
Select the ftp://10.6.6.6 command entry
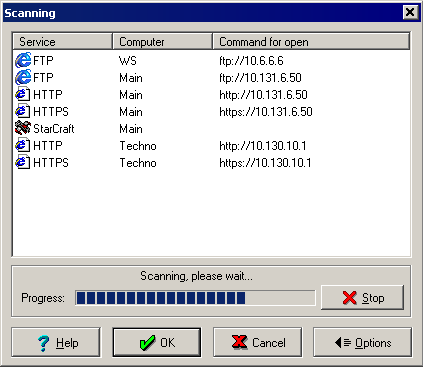pyautogui.click(x=251, y=61)
